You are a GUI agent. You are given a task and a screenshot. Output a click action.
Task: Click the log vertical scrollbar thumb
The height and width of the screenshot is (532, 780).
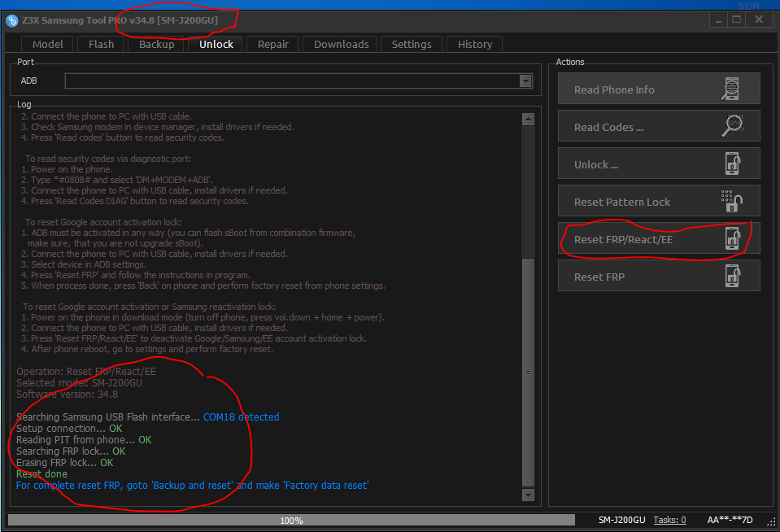(x=528, y=373)
